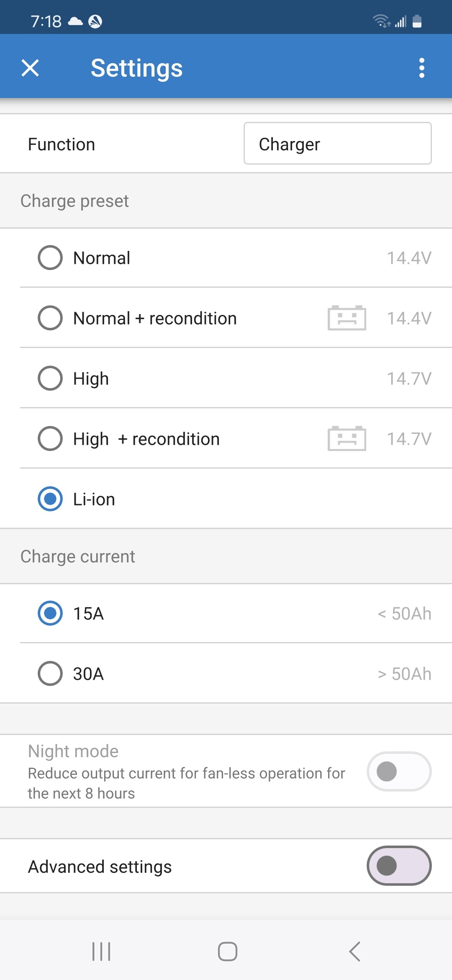
Task: Enable the Night mode switch
Action: (399, 771)
